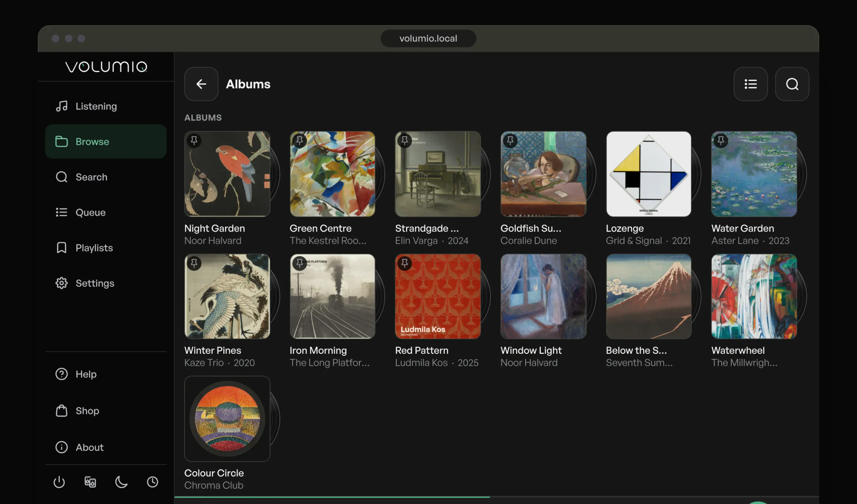The image size is (857, 504).
Task: Click artist Elin Varga · 2024
Action: click(432, 240)
